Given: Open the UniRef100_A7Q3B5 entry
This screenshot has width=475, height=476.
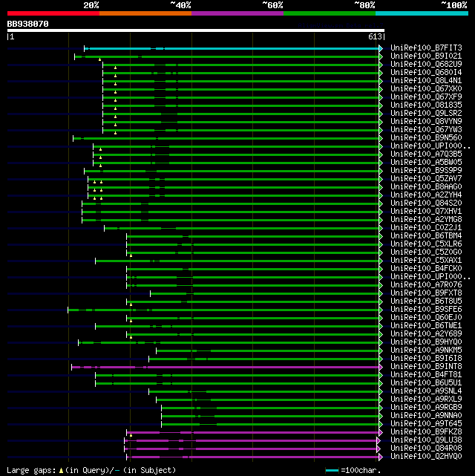Looking at the screenshot, I should (x=426, y=154).
